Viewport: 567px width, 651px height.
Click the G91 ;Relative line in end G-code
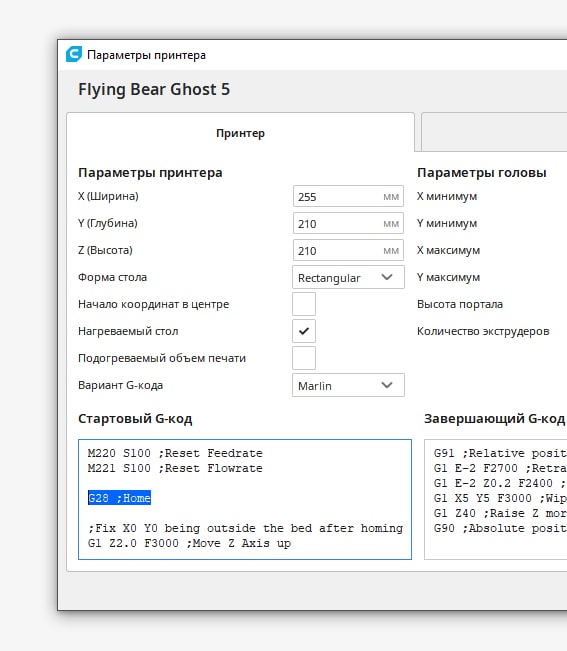point(500,453)
